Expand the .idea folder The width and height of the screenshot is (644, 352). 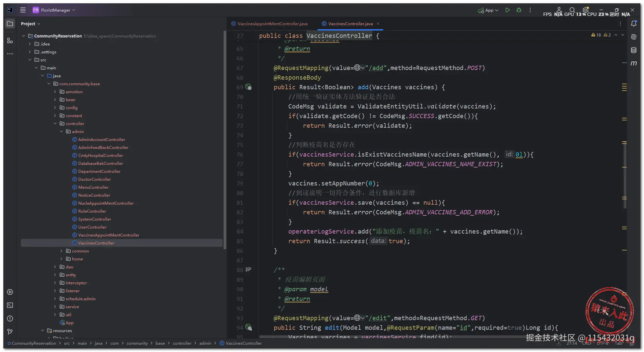click(x=30, y=44)
